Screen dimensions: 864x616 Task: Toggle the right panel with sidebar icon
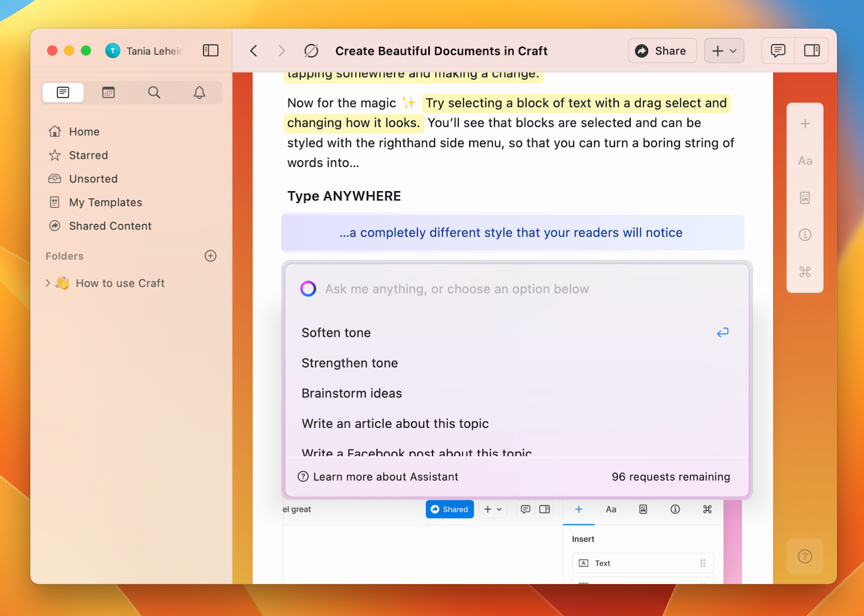812,50
